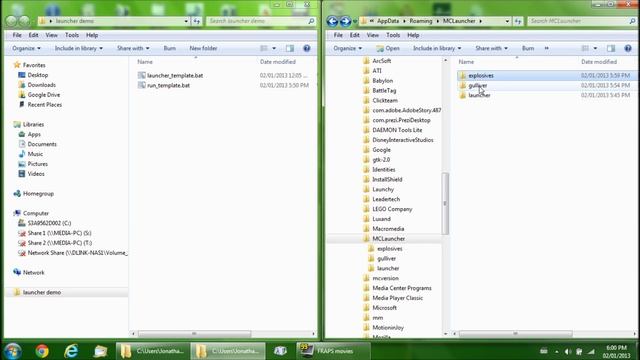Open Organize dropdown in launcher demo window

pyautogui.click(x=27, y=48)
